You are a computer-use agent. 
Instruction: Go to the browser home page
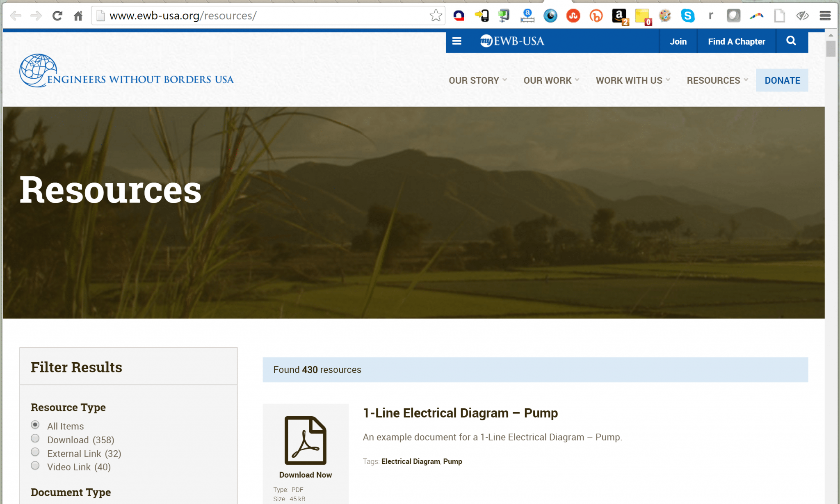[x=78, y=16]
